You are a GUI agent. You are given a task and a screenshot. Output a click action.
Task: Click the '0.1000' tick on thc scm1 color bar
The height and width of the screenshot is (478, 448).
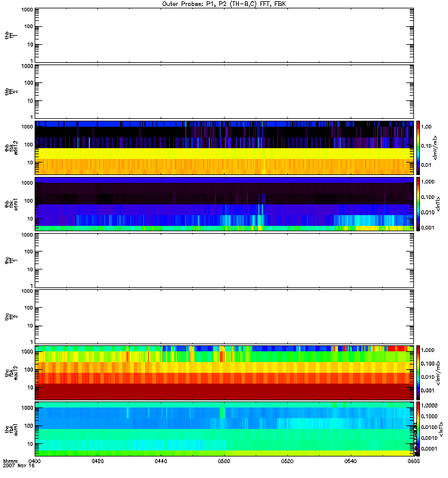[x=429, y=416]
